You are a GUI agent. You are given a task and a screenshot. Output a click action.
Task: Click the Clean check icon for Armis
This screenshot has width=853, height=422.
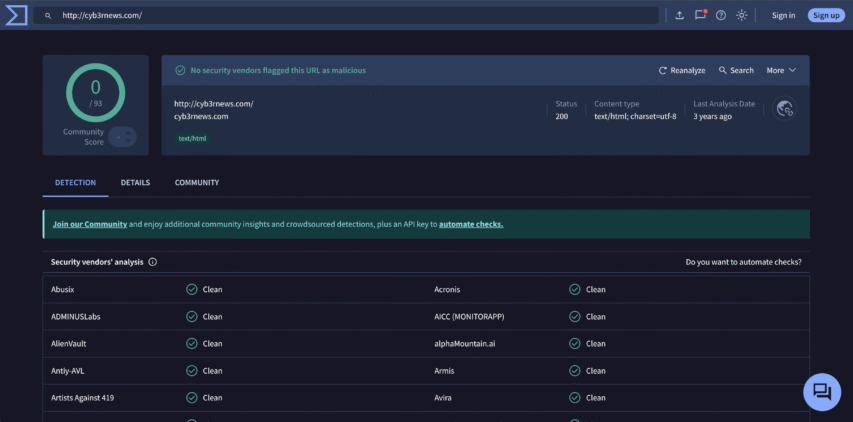pyautogui.click(x=574, y=371)
